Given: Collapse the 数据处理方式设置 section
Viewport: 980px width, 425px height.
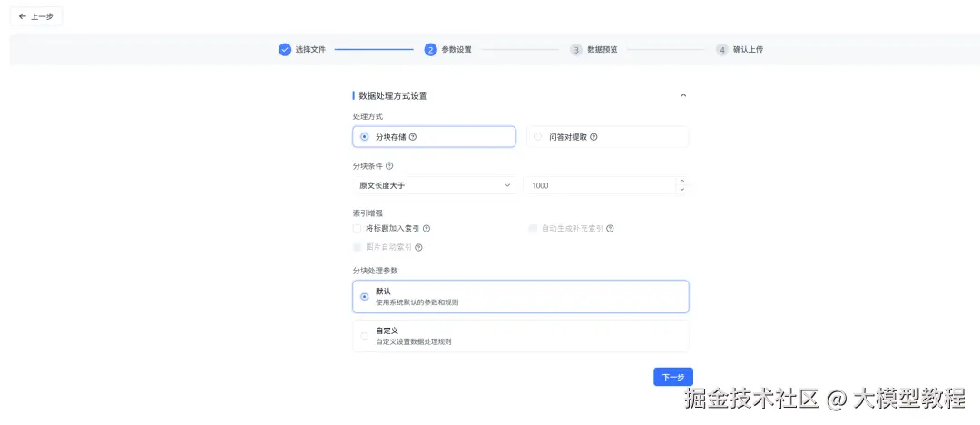Looking at the screenshot, I should point(683,95).
